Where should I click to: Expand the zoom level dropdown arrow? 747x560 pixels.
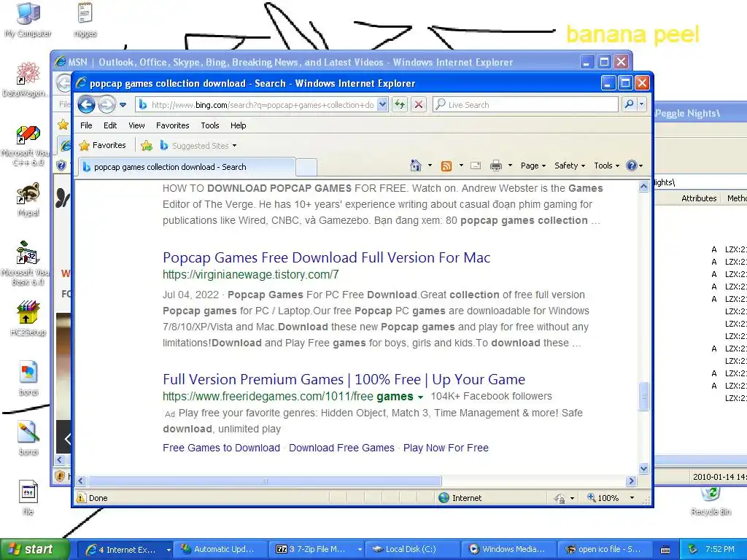click(632, 497)
